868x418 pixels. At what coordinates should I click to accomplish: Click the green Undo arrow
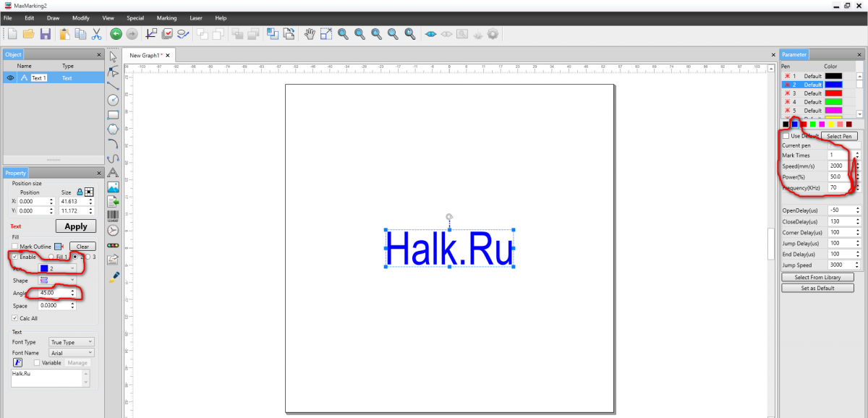116,33
